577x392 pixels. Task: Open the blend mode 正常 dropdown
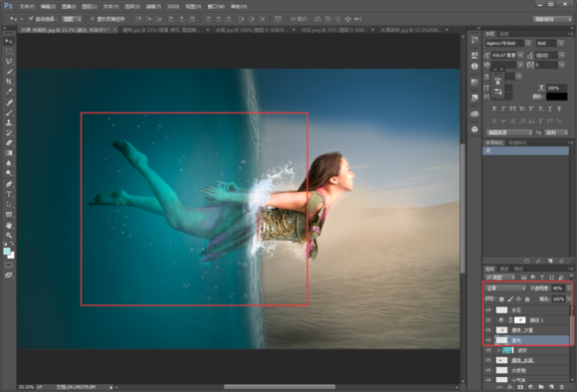click(505, 288)
